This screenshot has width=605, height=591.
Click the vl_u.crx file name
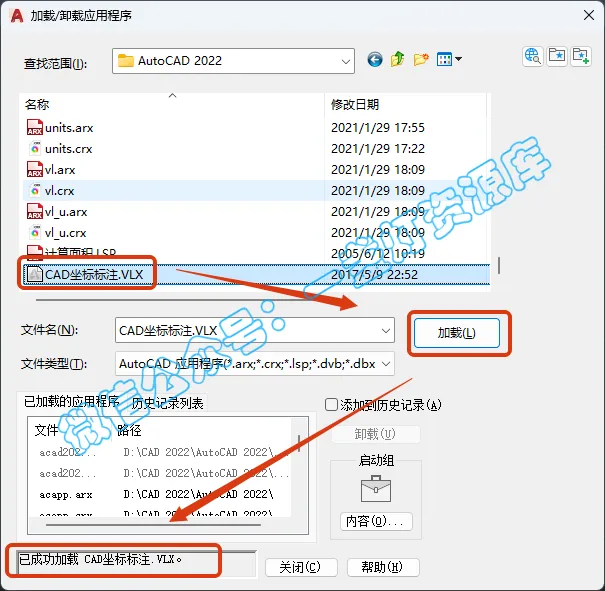click(x=65, y=233)
